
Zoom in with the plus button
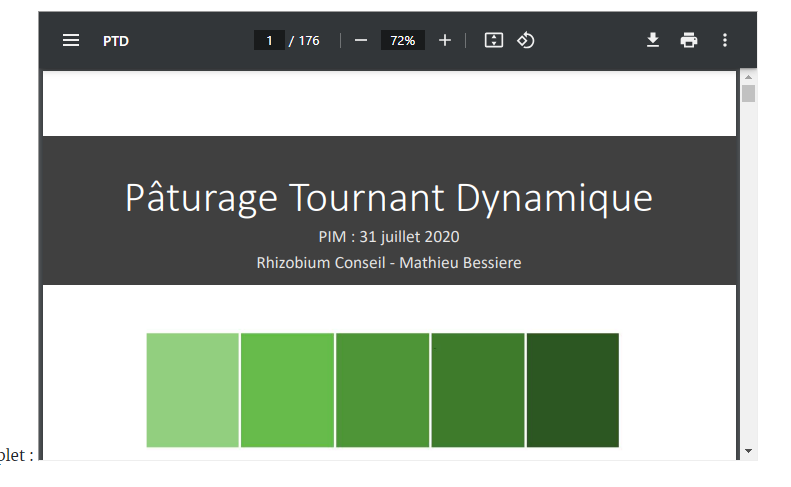pyautogui.click(x=444, y=40)
